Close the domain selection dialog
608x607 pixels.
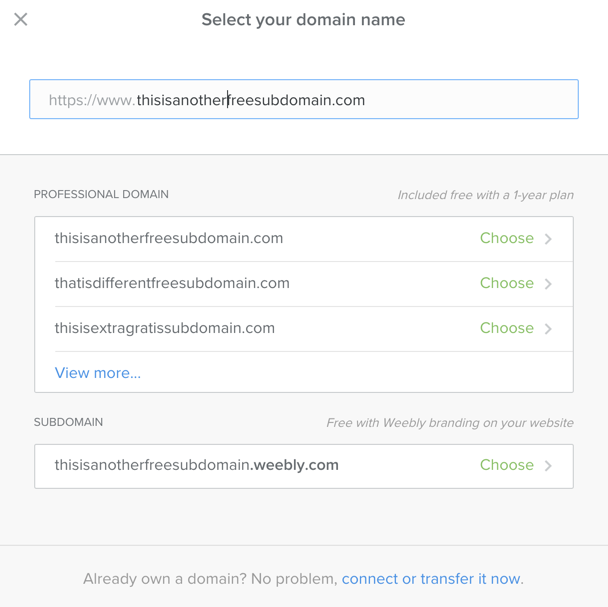coord(21,19)
